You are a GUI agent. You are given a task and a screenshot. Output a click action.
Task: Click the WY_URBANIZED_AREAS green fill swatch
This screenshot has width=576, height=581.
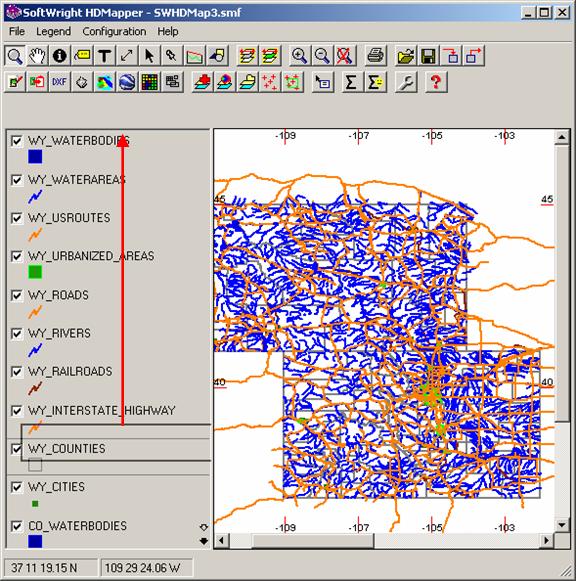point(35,272)
